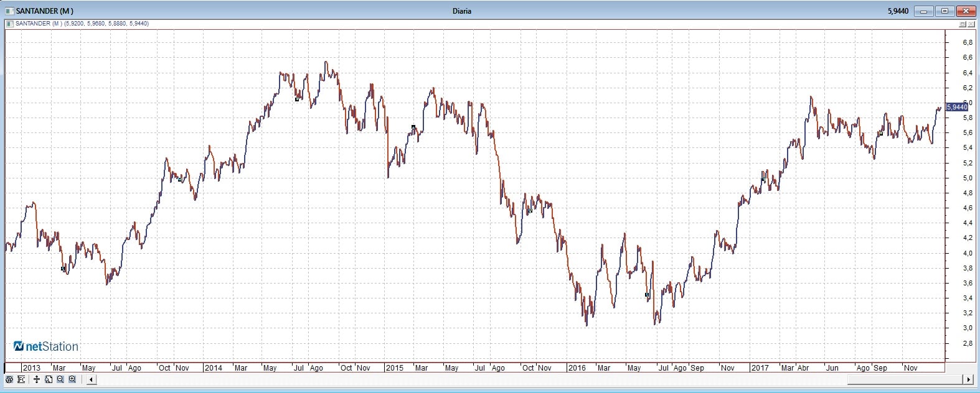This screenshot has height=393, width=980.
Task: Maximize the inner chart pane
Action: (x=963, y=24)
